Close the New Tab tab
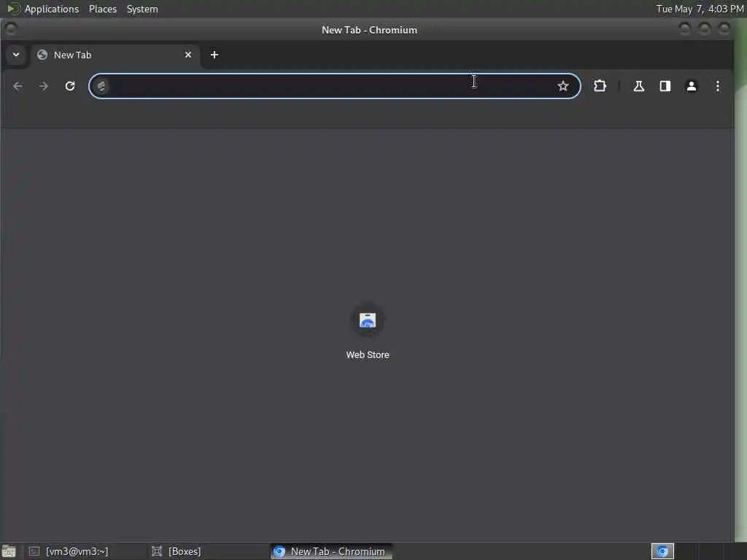Image resolution: width=747 pixels, height=560 pixels. click(188, 55)
